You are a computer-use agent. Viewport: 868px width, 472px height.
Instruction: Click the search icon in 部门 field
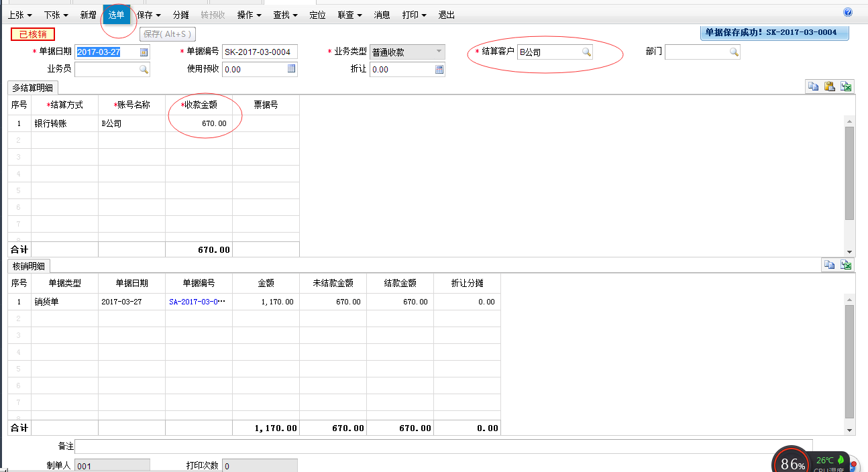pos(734,52)
